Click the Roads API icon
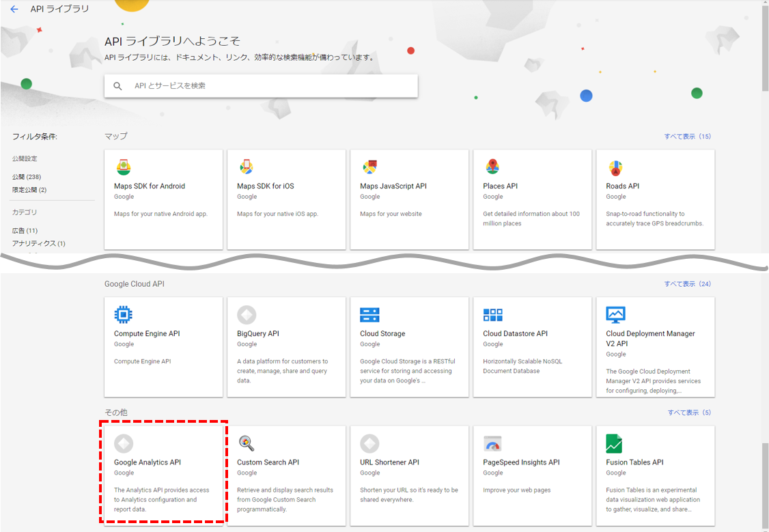 [615, 168]
